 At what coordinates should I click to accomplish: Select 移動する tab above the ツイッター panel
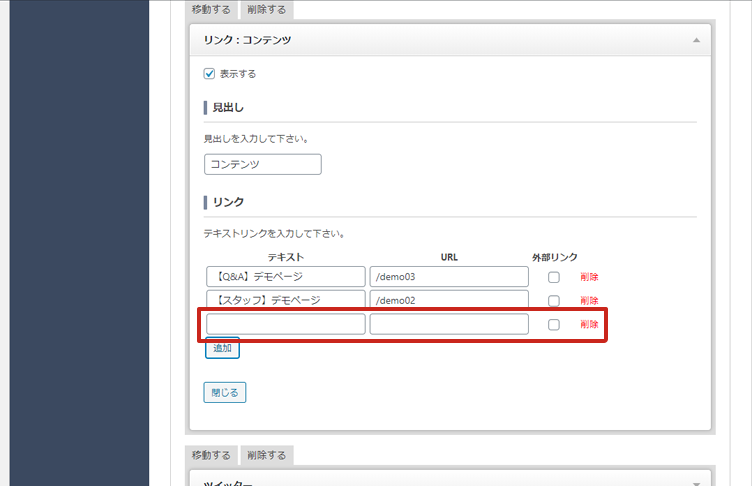coord(211,455)
